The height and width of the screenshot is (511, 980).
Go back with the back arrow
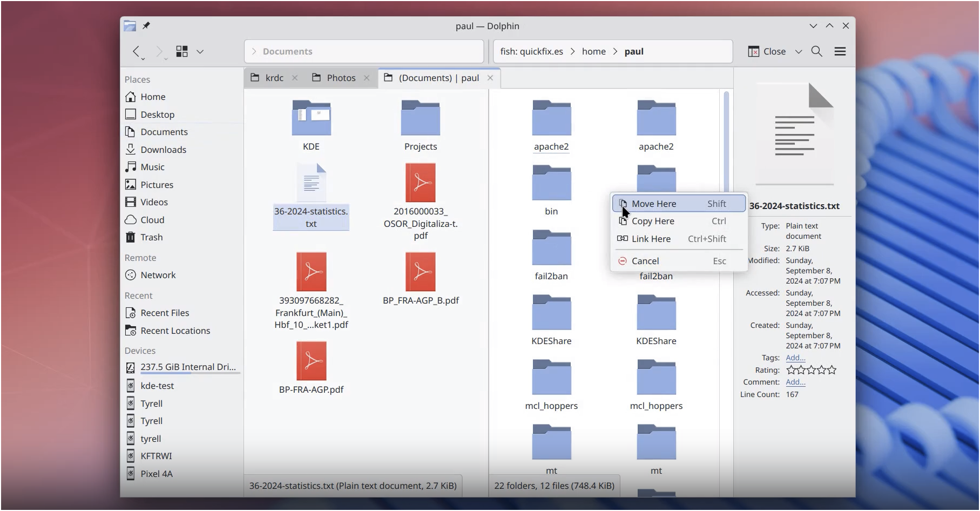137,51
